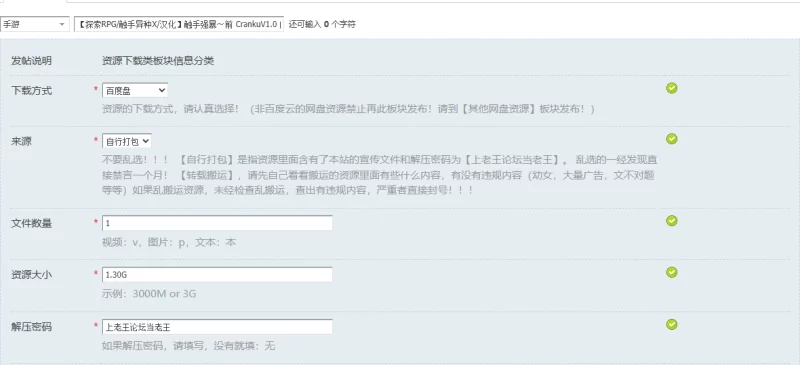Click the 资源下载类板块信息分类 text
This screenshot has width=800, height=365.
point(158,61)
